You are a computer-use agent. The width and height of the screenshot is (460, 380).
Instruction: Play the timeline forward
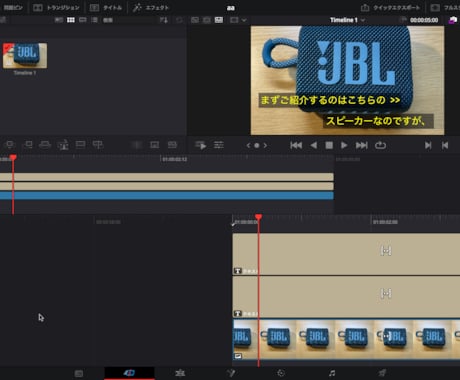click(344, 145)
